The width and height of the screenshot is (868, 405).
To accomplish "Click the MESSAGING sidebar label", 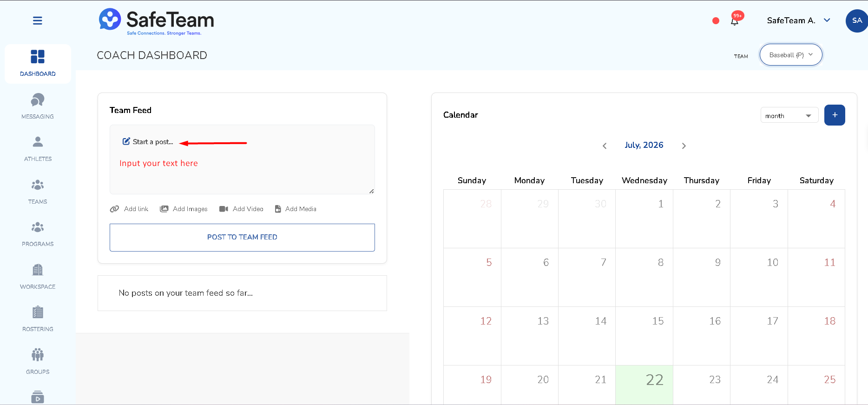I will pyautogui.click(x=38, y=117).
